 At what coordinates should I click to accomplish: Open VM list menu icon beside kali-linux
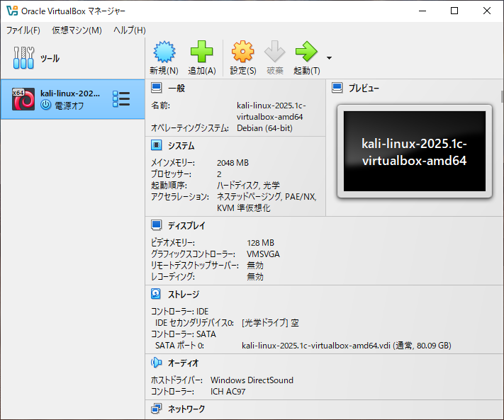[121, 99]
